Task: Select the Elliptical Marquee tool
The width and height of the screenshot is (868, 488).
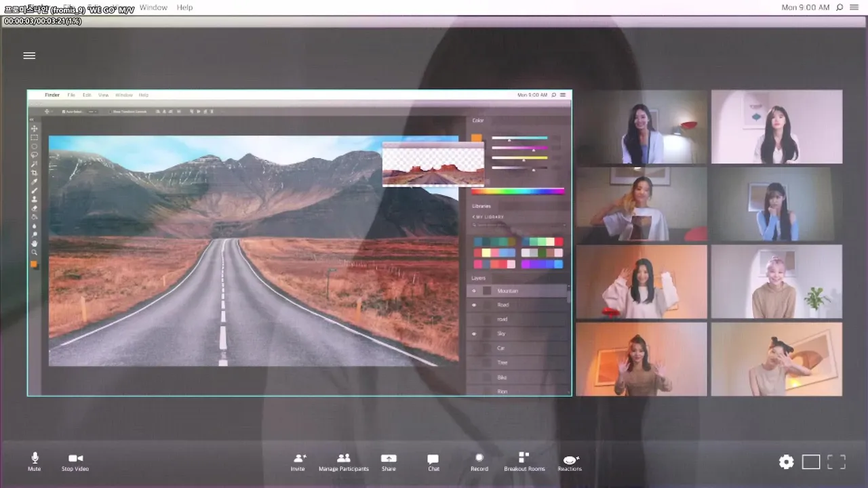Action: tap(34, 146)
